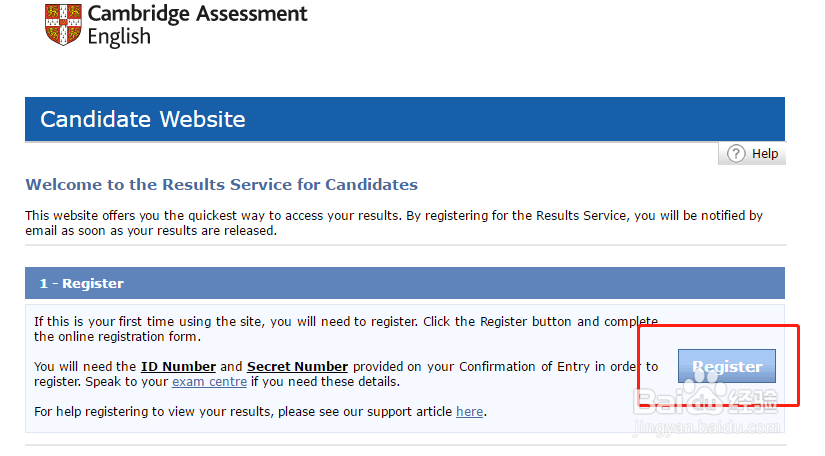
Task: Click the "Welcome to the Results Service" heading
Action: (x=221, y=185)
